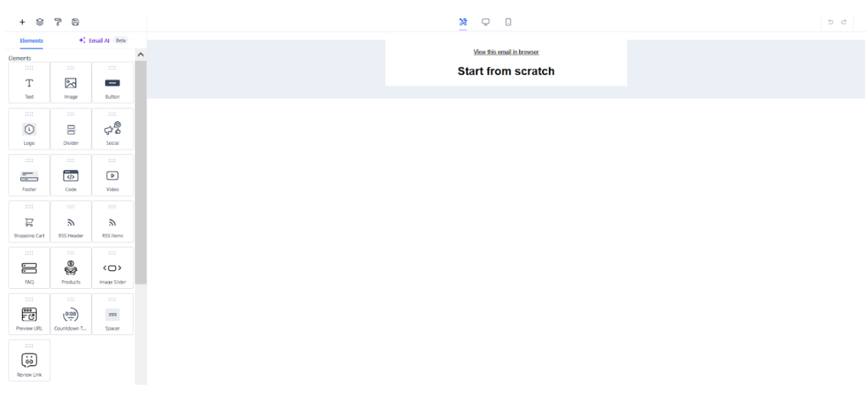Image resolution: width=868 pixels, height=396 pixels.
Task: Click the save disk icon
Action: click(x=75, y=22)
